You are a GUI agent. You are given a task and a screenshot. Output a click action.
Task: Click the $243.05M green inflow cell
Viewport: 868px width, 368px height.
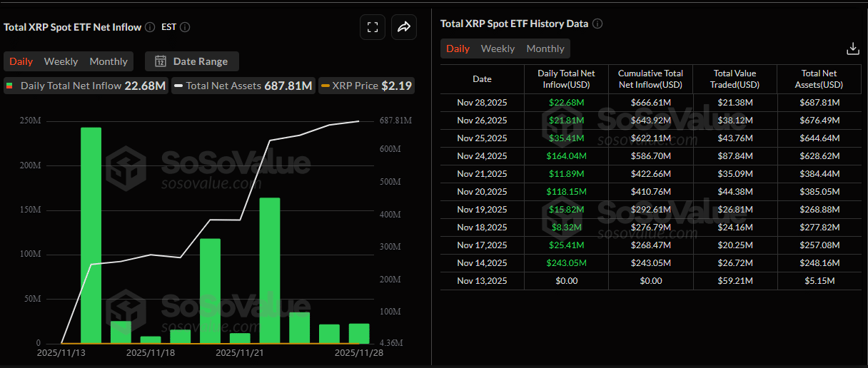click(567, 263)
